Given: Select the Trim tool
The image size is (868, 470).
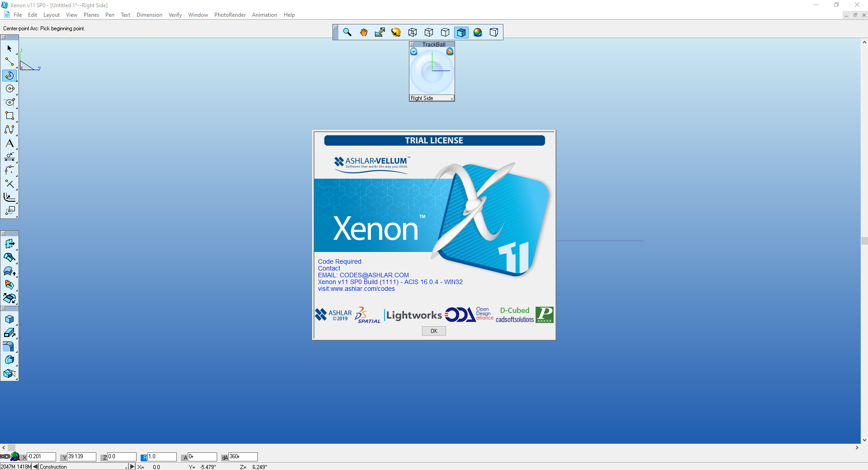Looking at the screenshot, I should tap(9, 184).
